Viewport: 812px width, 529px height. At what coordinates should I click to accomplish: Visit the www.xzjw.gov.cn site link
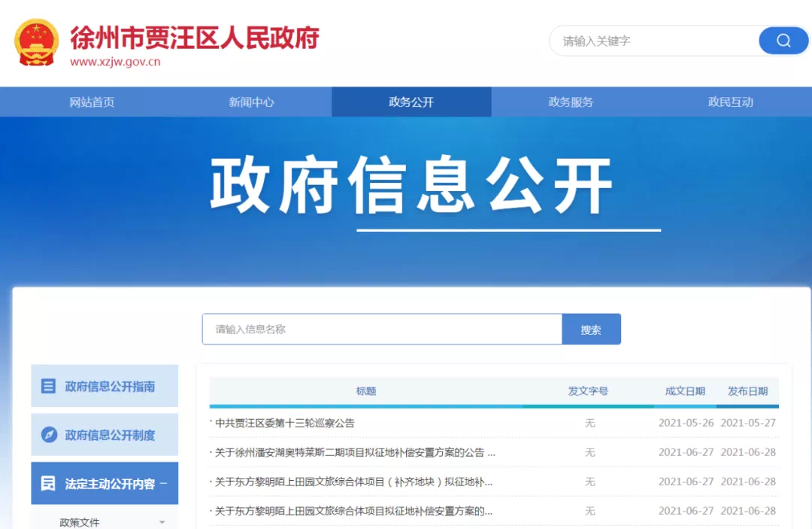pyautogui.click(x=115, y=62)
